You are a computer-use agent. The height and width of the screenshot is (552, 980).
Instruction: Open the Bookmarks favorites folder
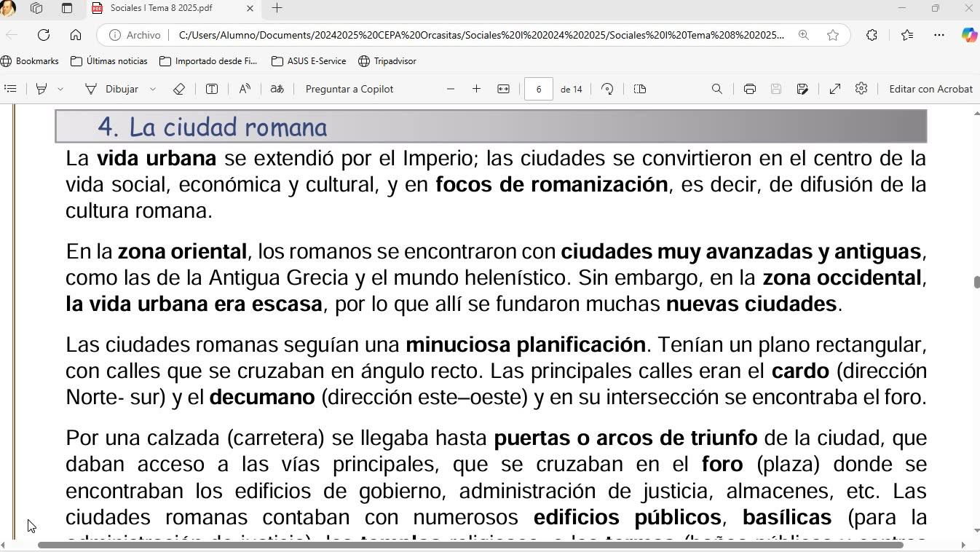coord(30,61)
